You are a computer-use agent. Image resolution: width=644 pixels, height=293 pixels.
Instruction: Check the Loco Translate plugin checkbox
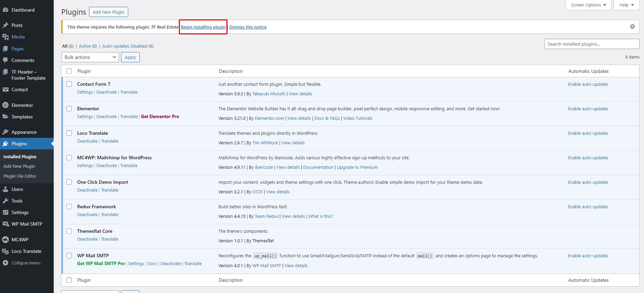(69, 133)
